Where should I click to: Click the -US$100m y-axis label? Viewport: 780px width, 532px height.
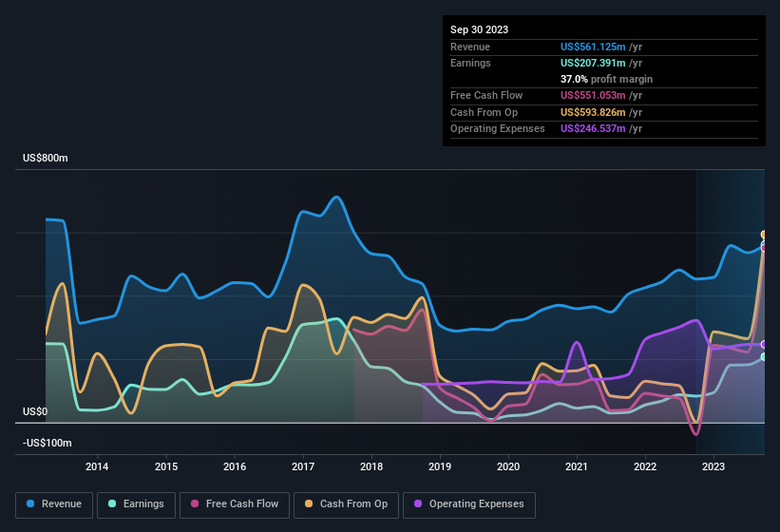click(48, 443)
